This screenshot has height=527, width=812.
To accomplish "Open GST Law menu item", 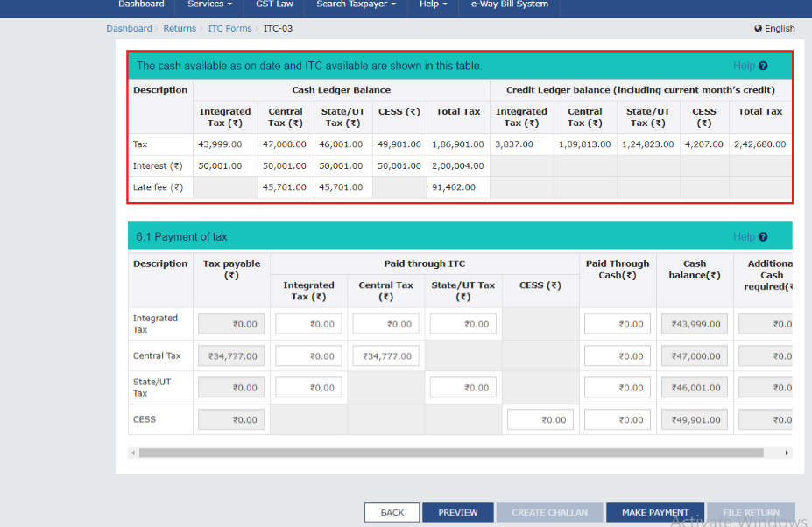I will (x=274, y=4).
